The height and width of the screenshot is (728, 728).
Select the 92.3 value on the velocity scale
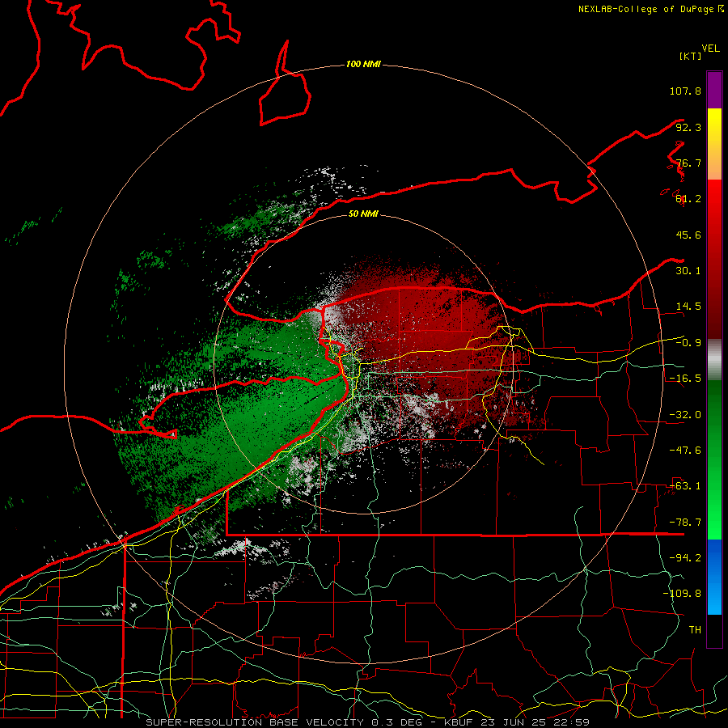688,127
